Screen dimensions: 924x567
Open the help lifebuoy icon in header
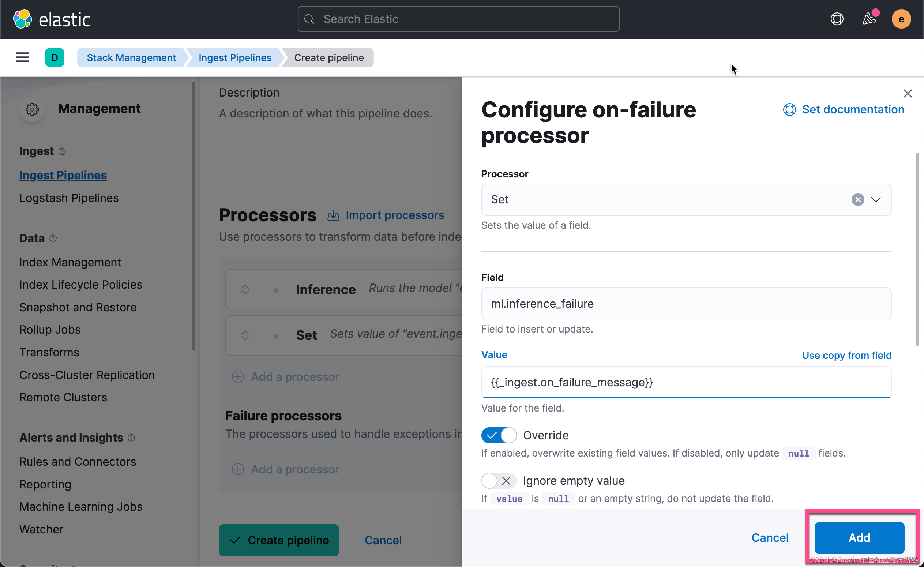[837, 19]
